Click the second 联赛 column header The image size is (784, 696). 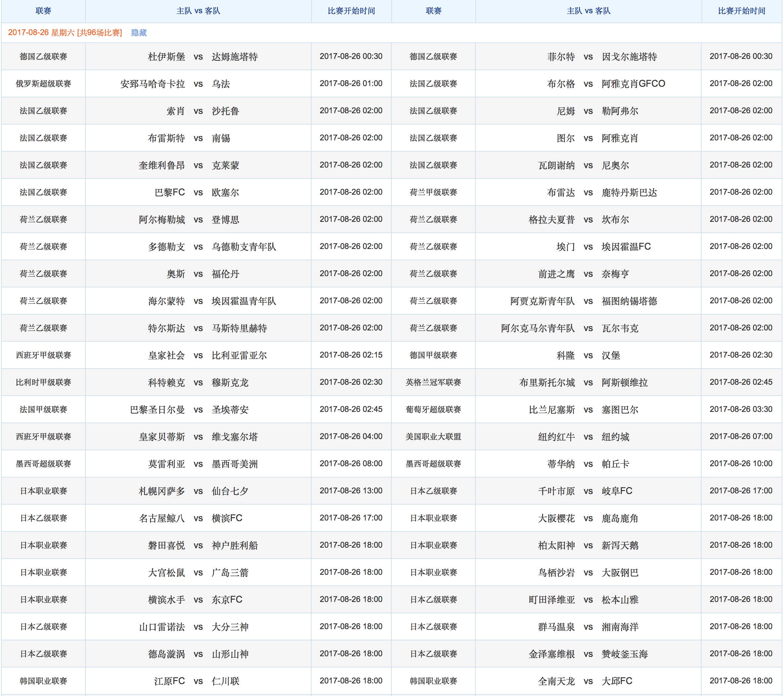434,11
